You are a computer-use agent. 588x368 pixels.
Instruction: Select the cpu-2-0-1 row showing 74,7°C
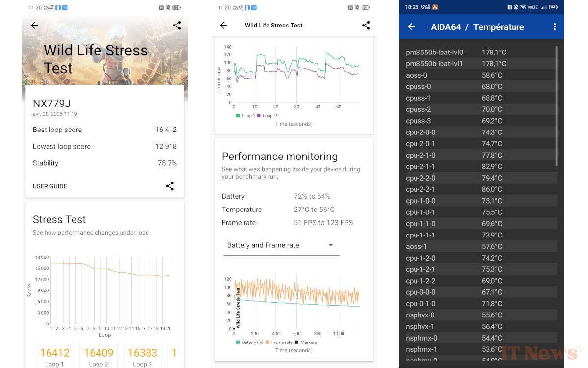pyautogui.click(x=481, y=144)
